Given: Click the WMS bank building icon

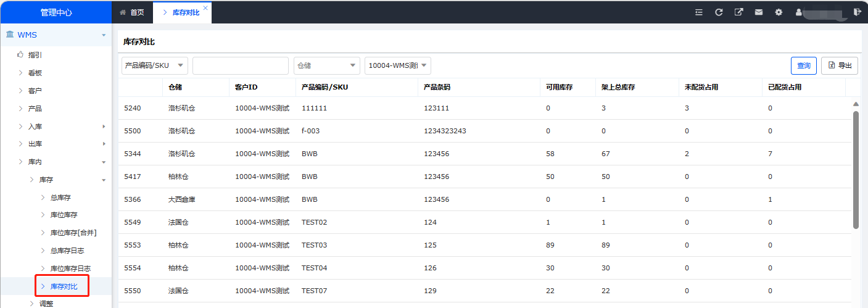Looking at the screenshot, I should 10,35.
